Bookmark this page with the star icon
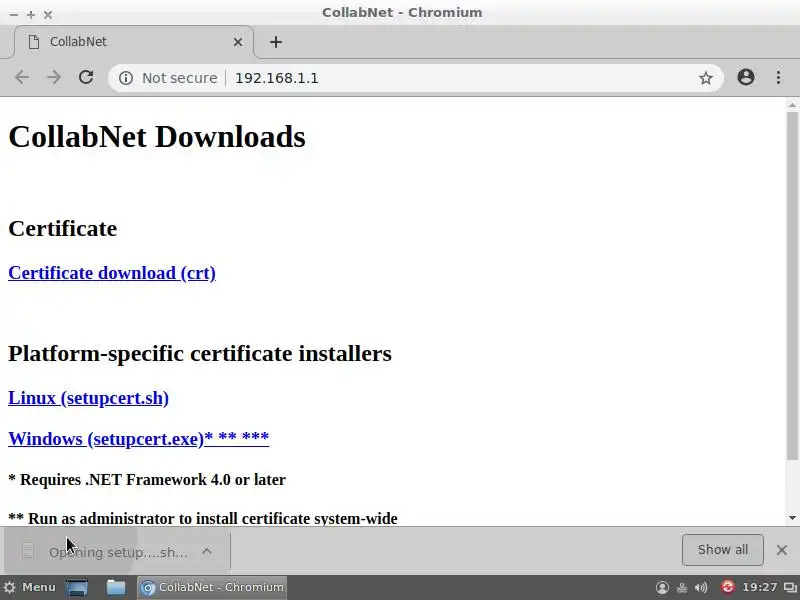The height and width of the screenshot is (600, 800). point(706,78)
